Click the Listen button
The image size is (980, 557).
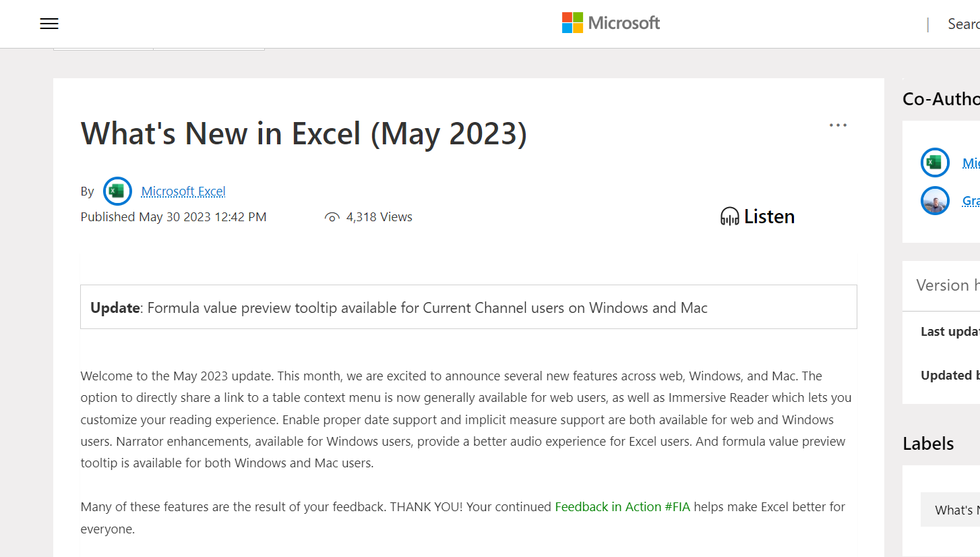coord(756,216)
